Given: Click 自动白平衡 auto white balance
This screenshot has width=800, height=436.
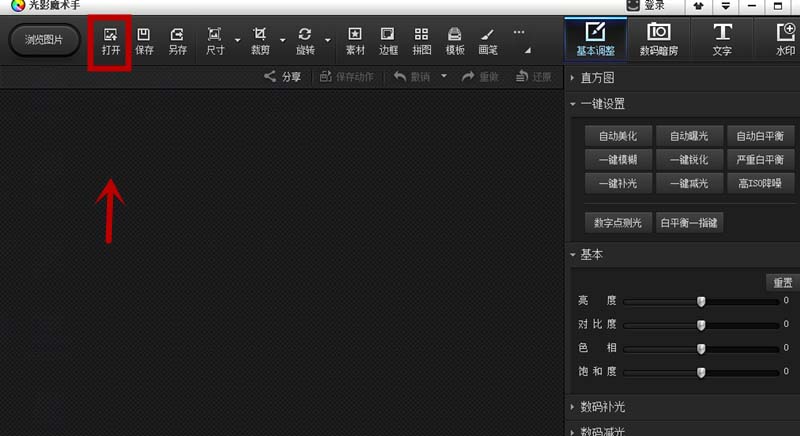Looking at the screenshot, I should 760,136.
